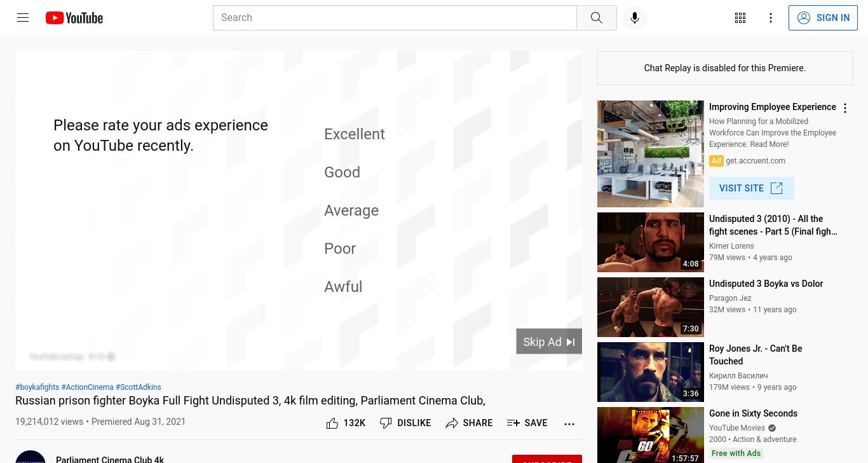Open the Improving Employee Experience ad image
Screen dimensions: 868x463
[x=651, y=154]
